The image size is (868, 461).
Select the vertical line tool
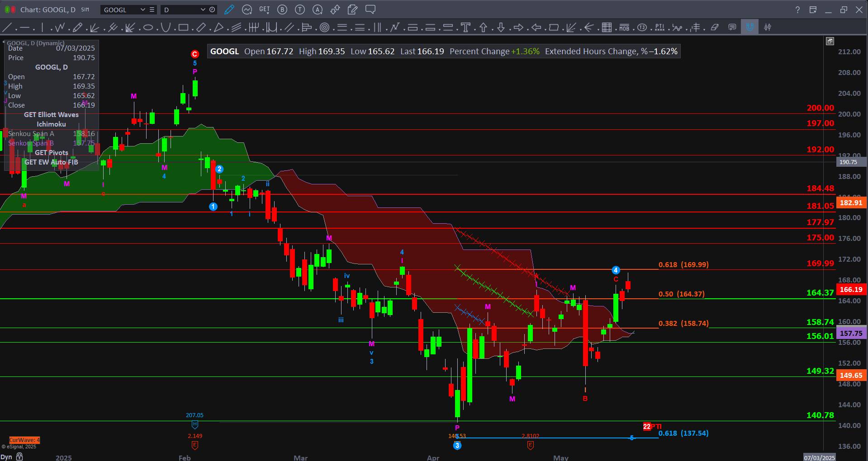(42, 28)
